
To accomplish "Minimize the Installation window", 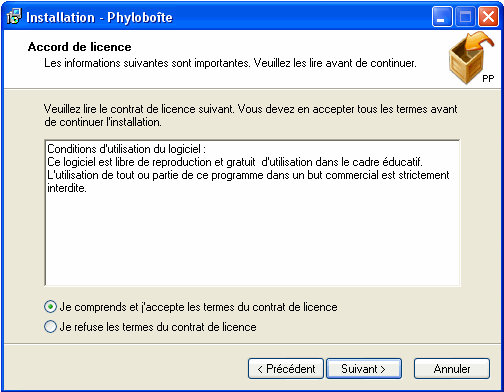I will (x=442, y=17).
